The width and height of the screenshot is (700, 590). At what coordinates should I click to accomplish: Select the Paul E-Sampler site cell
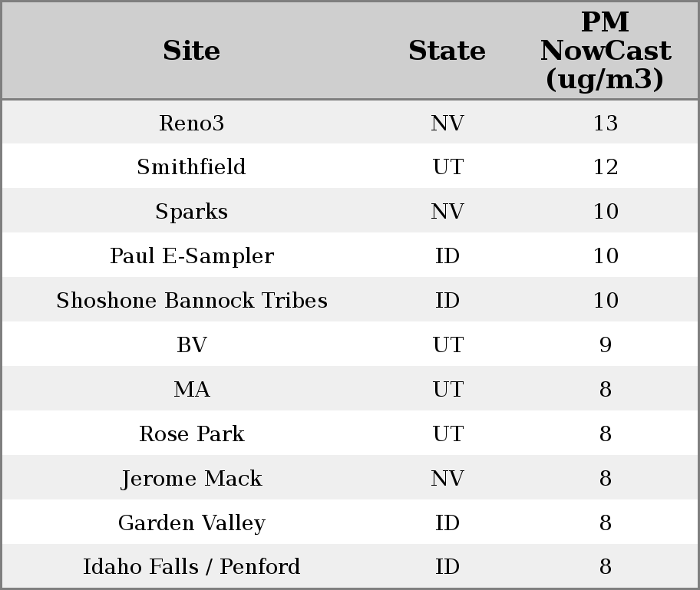click(191, 256)
